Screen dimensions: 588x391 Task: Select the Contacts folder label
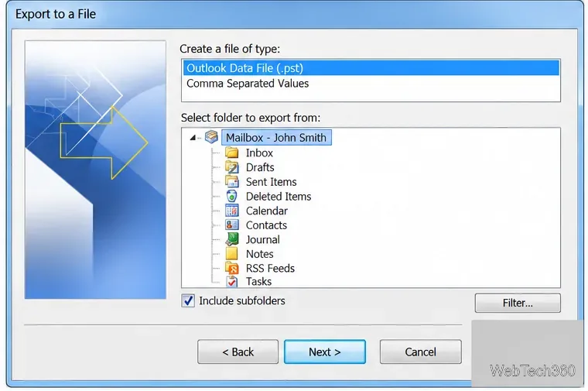266,225
